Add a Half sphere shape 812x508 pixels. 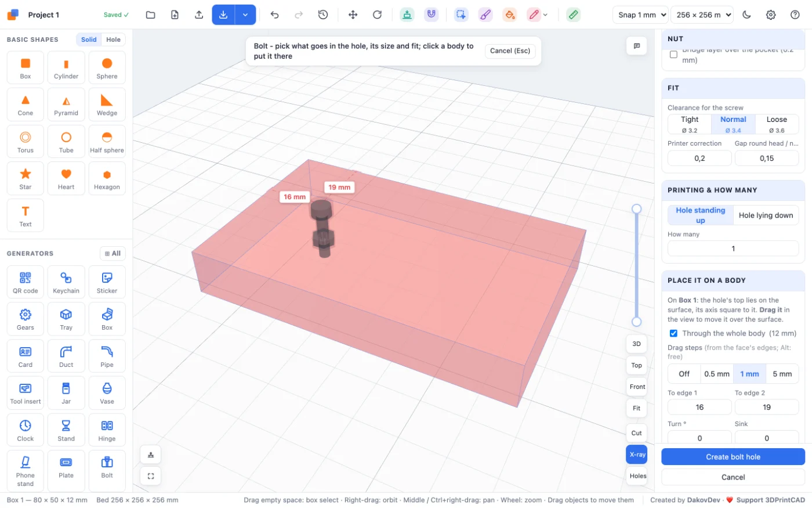click(x=107, y=142)
